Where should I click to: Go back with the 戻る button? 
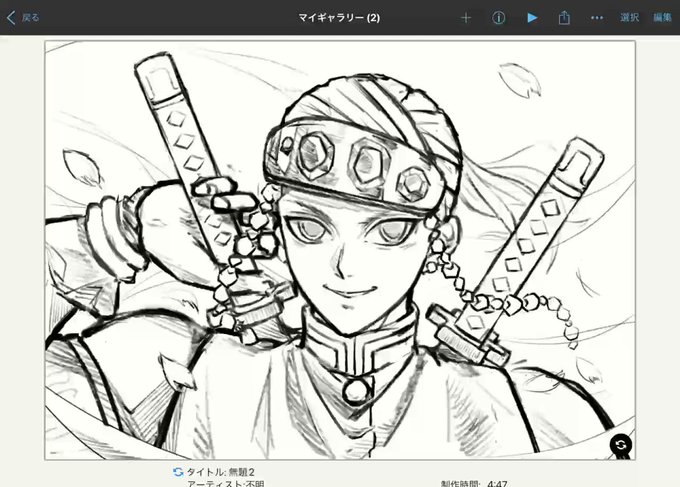(23, 18)
